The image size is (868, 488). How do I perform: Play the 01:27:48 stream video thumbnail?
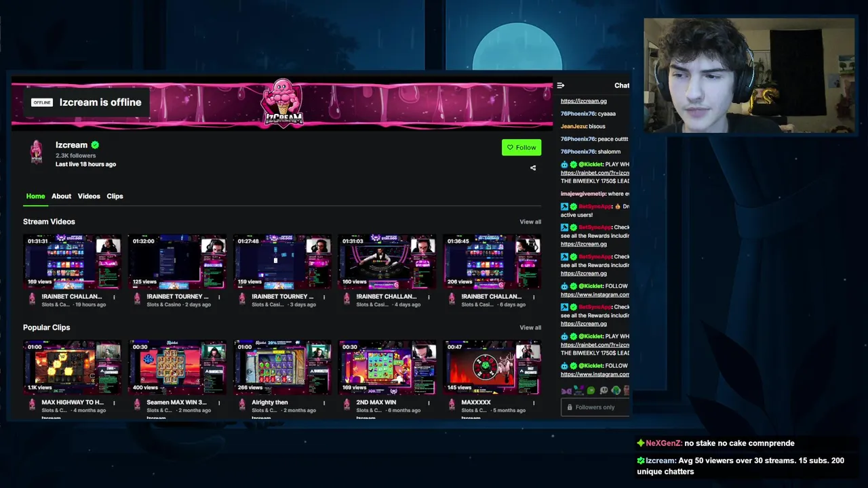[283, 261]
